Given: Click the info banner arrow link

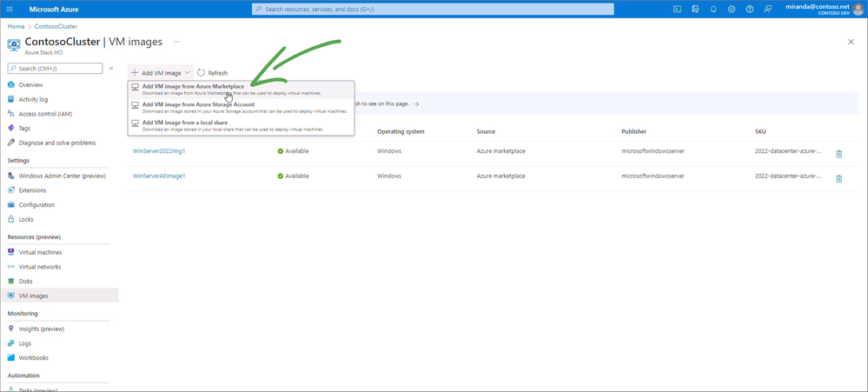Looking at the screenshot, I should 415,103.
